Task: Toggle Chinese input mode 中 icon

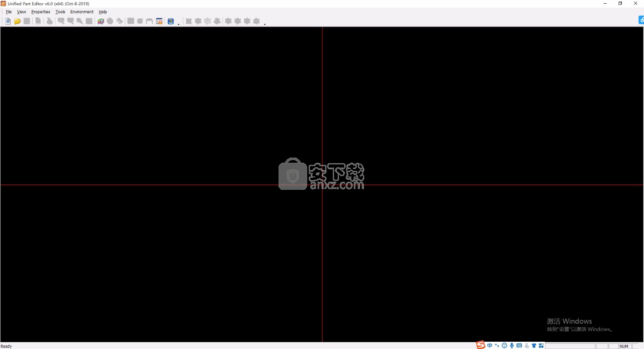Action: [x=490, y=345]
